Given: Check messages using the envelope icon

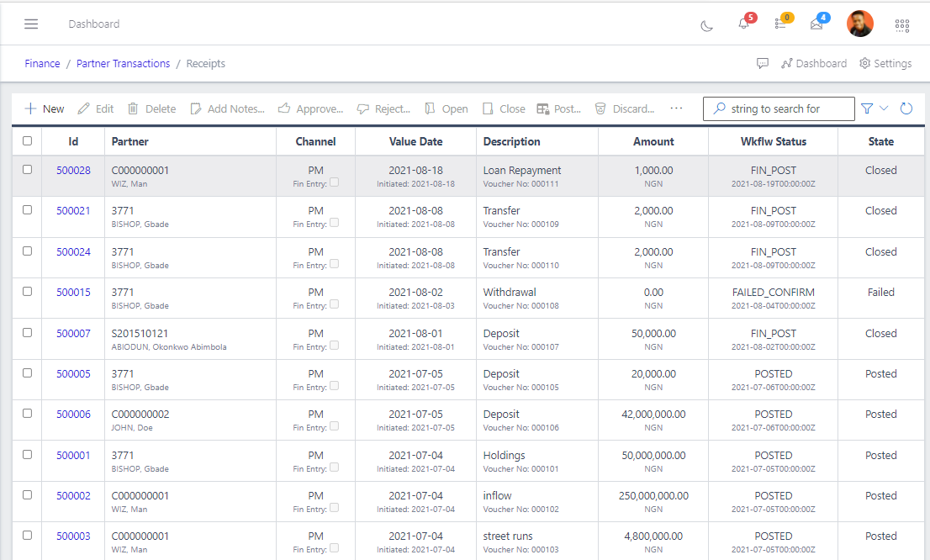Looking at the screenshot, I should (x=816, y=24).
